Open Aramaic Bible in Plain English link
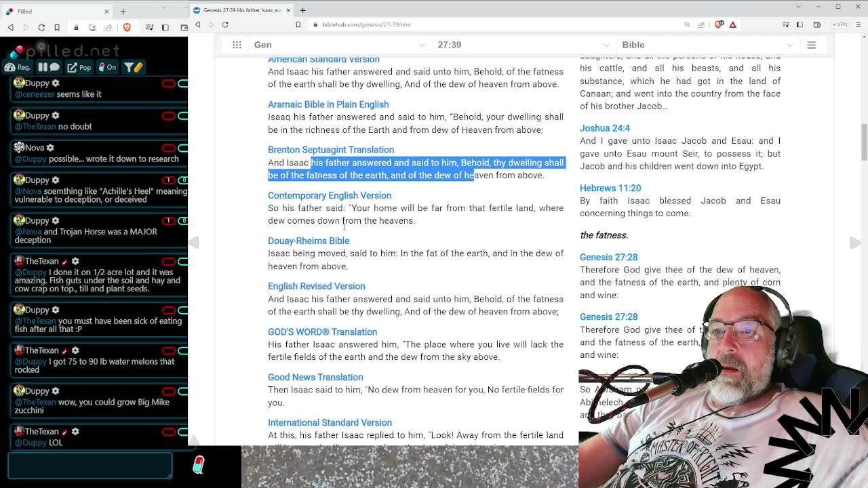Screen dimensions: 868x488 pyautogui.click(x=328, y=104)
